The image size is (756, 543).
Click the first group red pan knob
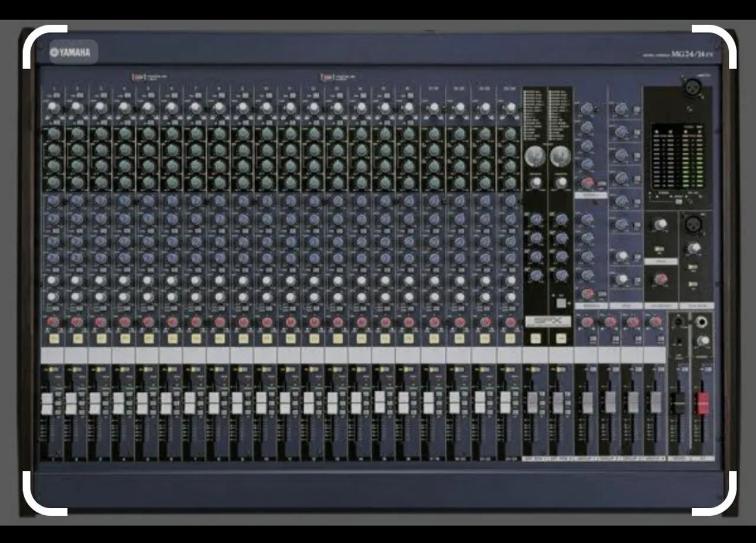coord(588,322)
